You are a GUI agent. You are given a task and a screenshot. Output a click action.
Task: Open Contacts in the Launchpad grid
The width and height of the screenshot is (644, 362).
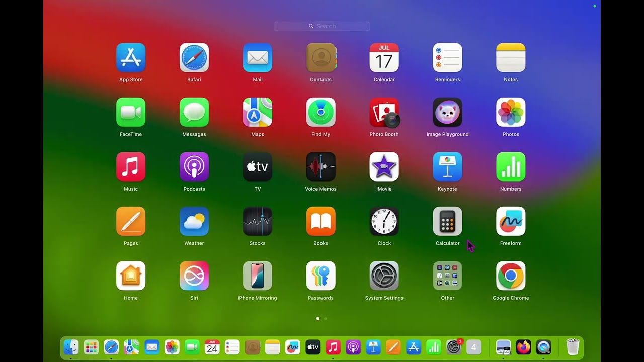(321, 58)
